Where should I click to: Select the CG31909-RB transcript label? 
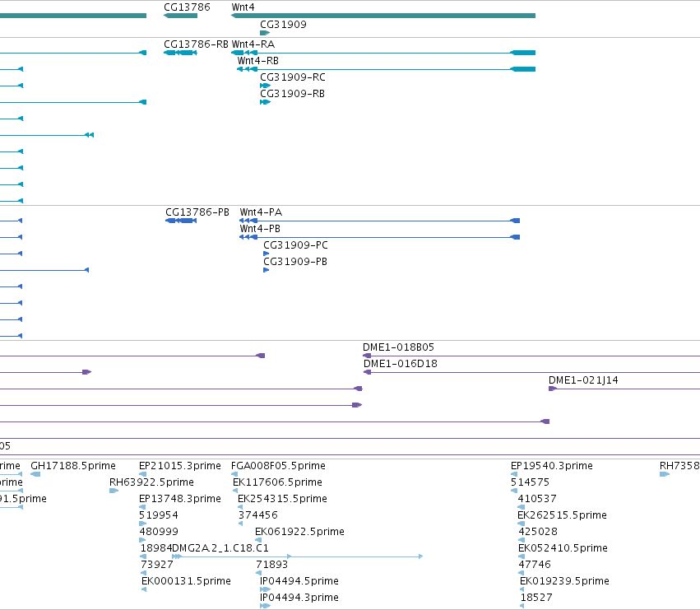(x=292, y=94)
